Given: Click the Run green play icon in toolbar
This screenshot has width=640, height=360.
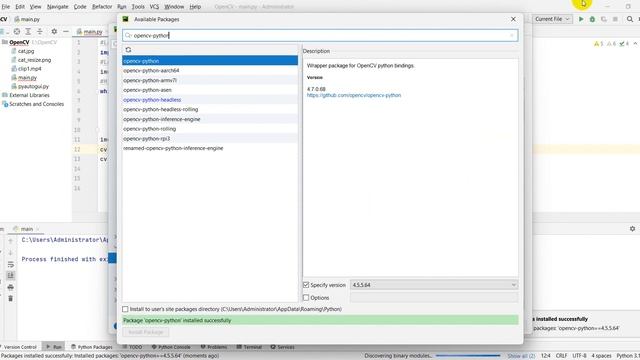Looking at the screenshot, I should pos(581,19).
